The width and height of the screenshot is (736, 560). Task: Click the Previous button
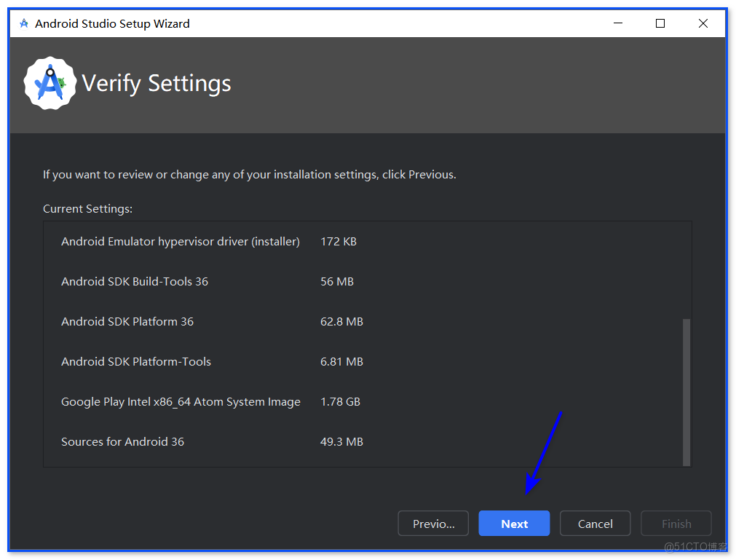[432, 523]
